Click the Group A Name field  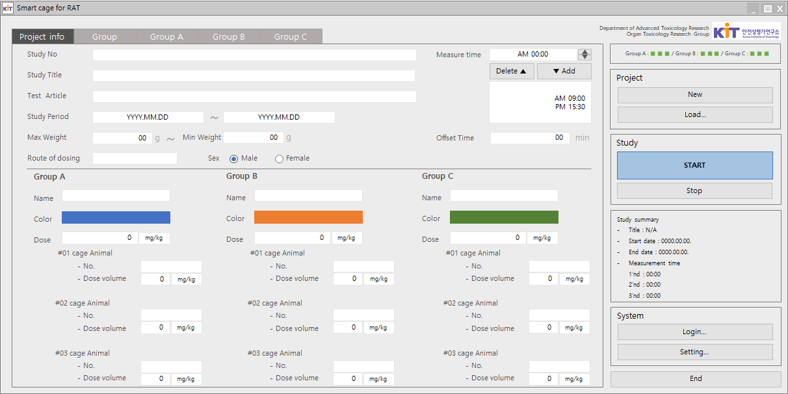click(116, 196)
